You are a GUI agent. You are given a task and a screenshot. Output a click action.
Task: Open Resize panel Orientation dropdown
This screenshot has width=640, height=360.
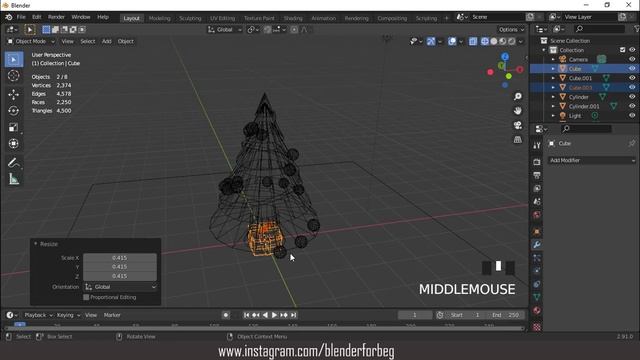120,287
